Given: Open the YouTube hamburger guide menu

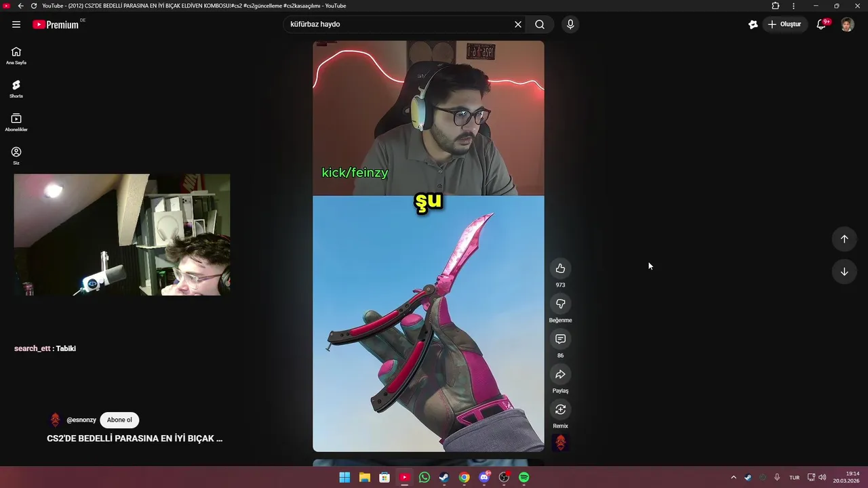Looking at the screenshot, I should pyautogui.click(x=16, y=24).
